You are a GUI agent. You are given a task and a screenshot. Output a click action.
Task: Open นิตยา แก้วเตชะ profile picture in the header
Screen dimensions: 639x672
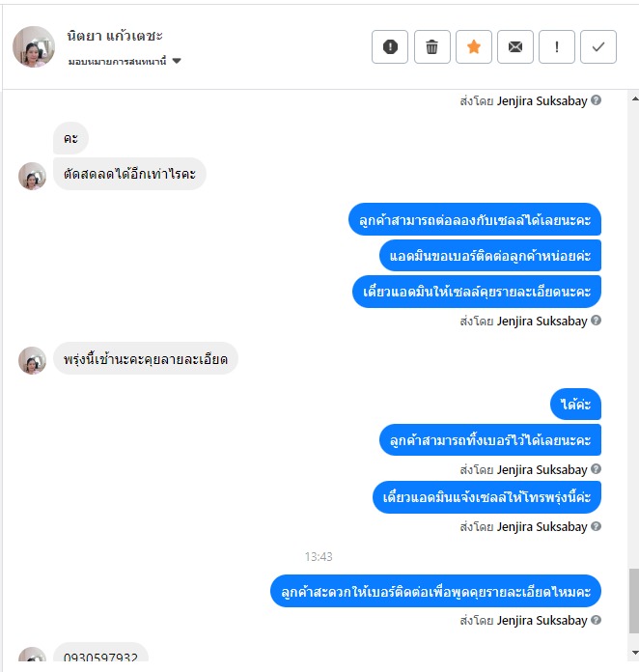coord(34,46)
